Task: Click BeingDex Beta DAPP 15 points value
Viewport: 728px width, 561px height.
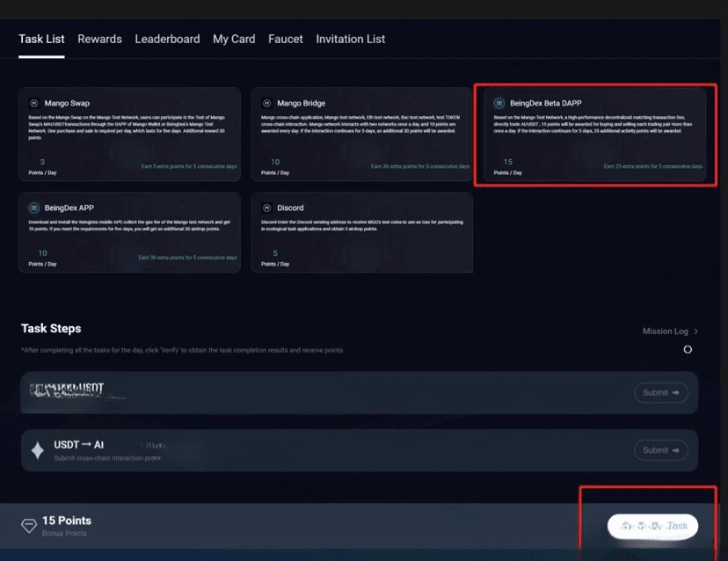Action: pos(508,162)
